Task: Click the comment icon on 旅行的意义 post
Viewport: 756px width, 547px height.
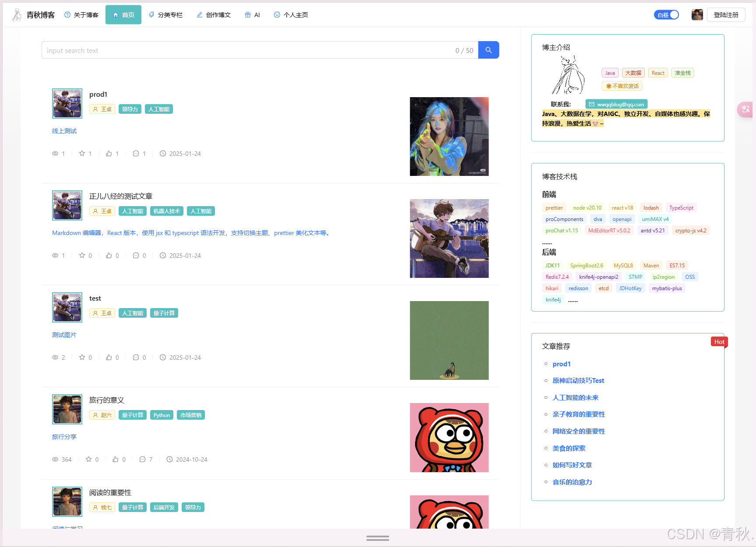Action: [142, 459]
